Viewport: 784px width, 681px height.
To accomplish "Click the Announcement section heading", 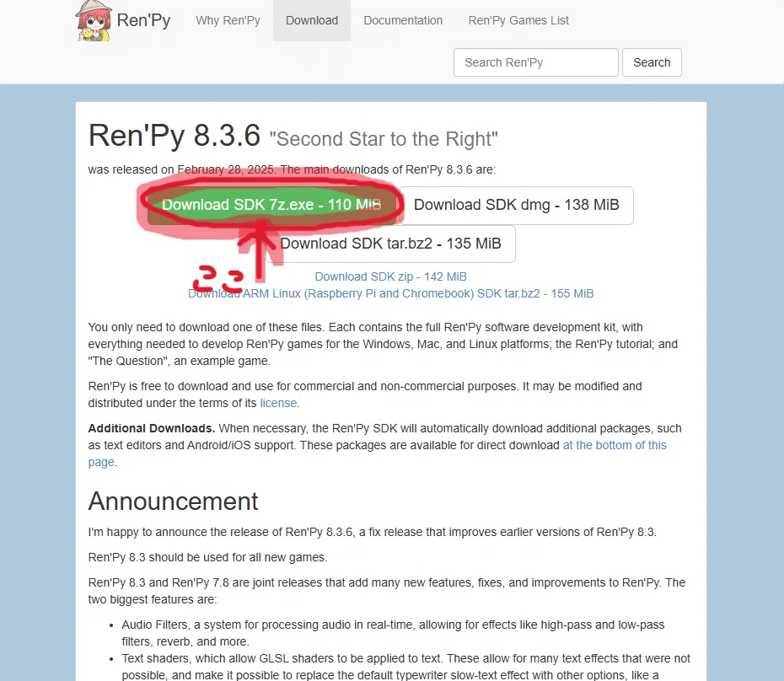I will click(x=173, y=501).
